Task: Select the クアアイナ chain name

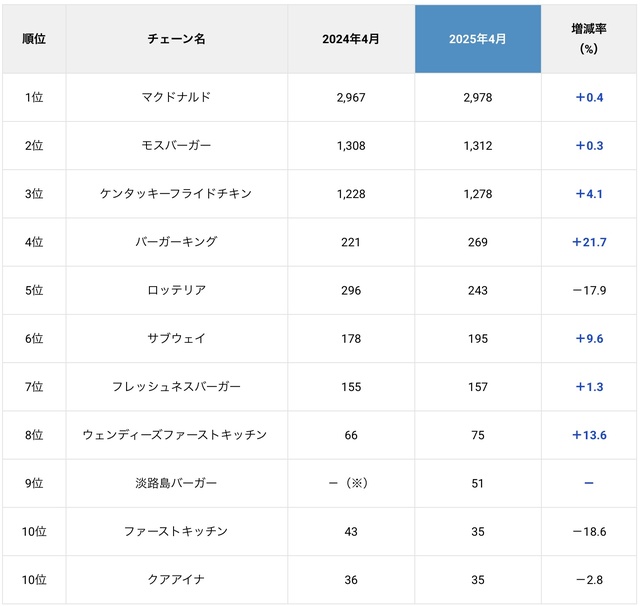Action: tap(176, 579)
